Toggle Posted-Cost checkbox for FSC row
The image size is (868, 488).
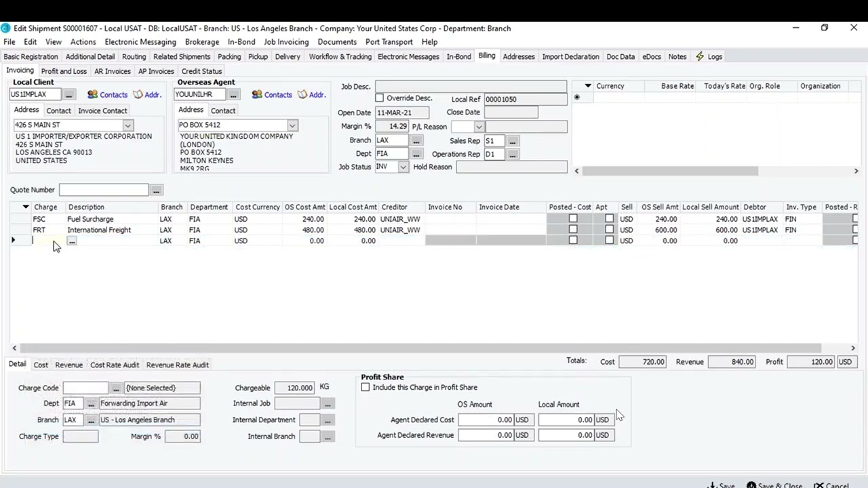pyautogui.click(x=573, y=219)
